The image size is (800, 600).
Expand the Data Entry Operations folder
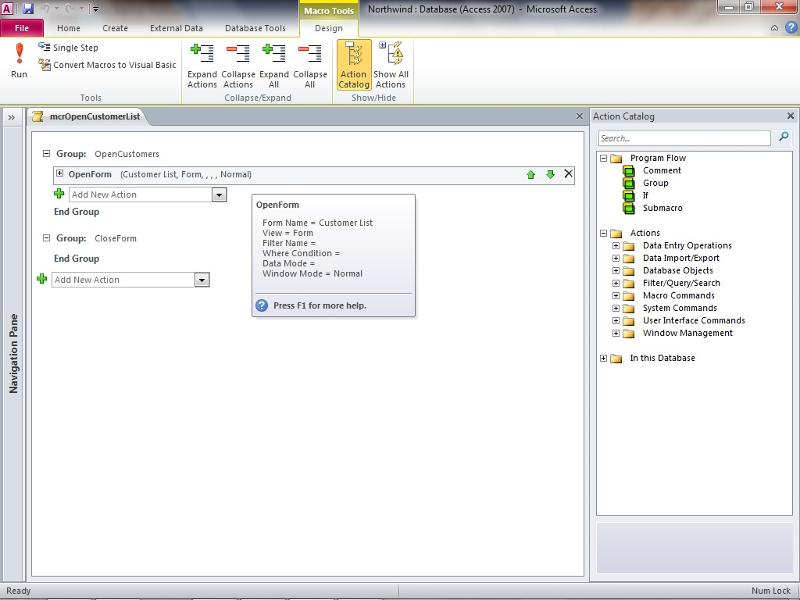(x=616, y=245)
